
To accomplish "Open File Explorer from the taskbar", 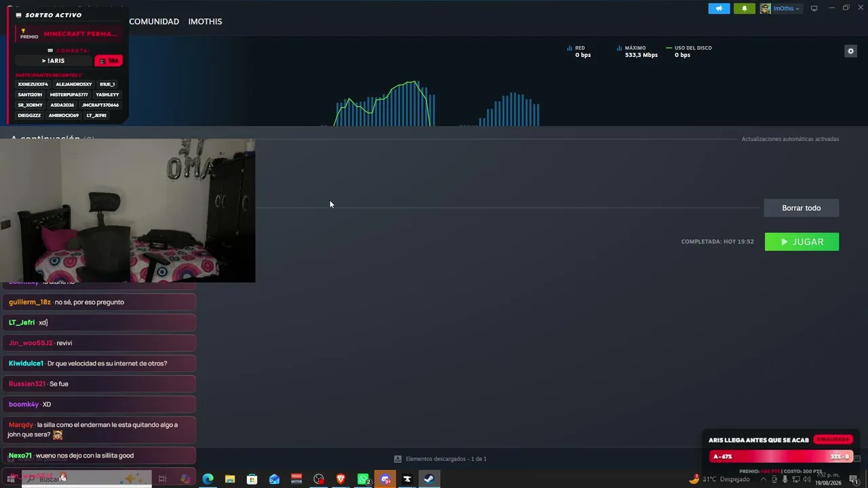I will pyautogui.click(x=230, y=479).
